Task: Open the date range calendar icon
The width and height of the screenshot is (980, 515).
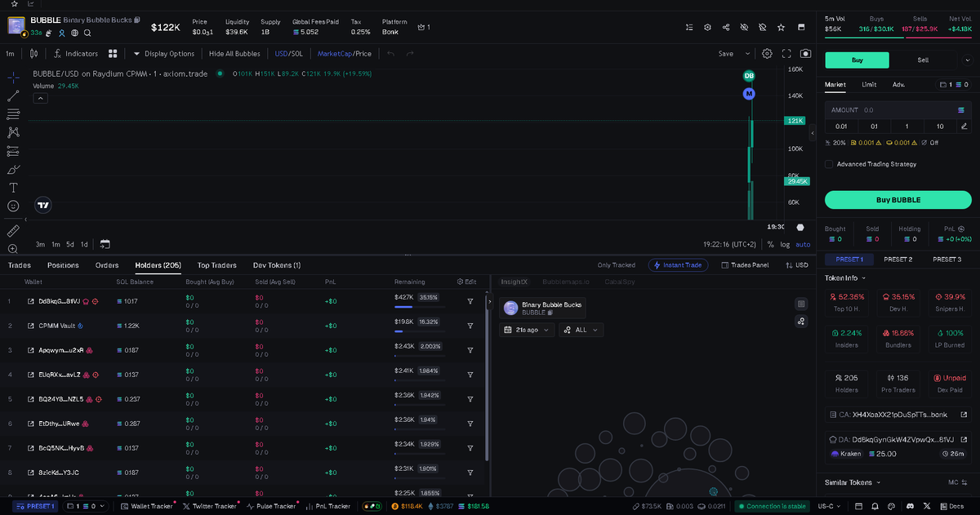Action: coord(105,244)
